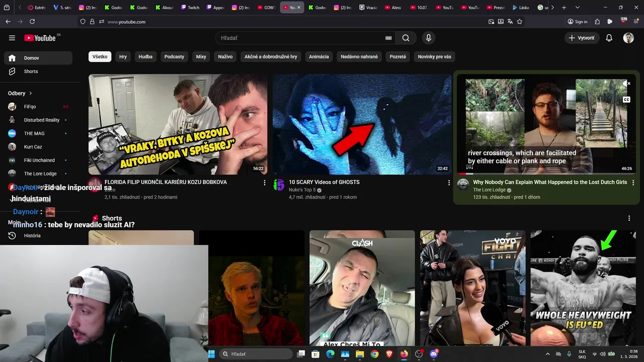The width and height of the screenshot is (644, 362).
Task: Select the Mixy filter chip
Action: [x=201, y=57]
